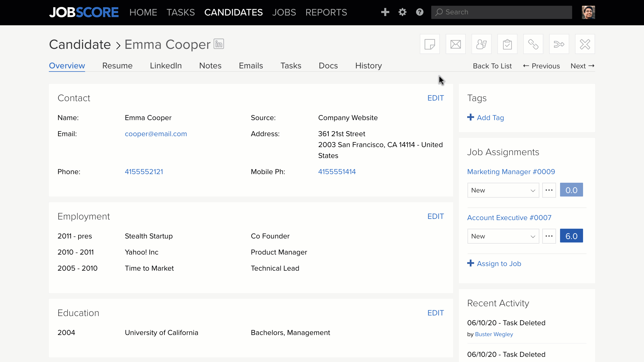The image size is (644, 362).
Task: Open Marketing Manager #0009 job link
Action: (x=511, y=172)
